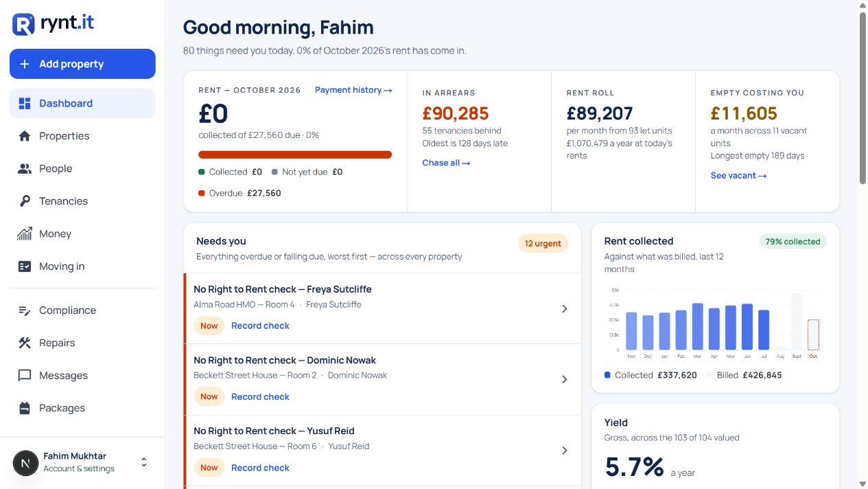Click the 12 urgent badge

click(x=543, y=243)
